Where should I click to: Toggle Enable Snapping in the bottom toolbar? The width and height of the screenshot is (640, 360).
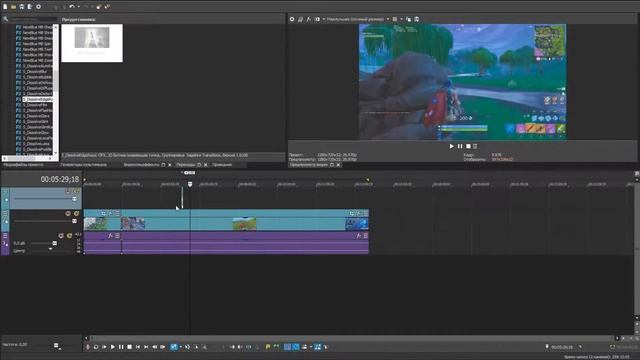coord(287,347)
